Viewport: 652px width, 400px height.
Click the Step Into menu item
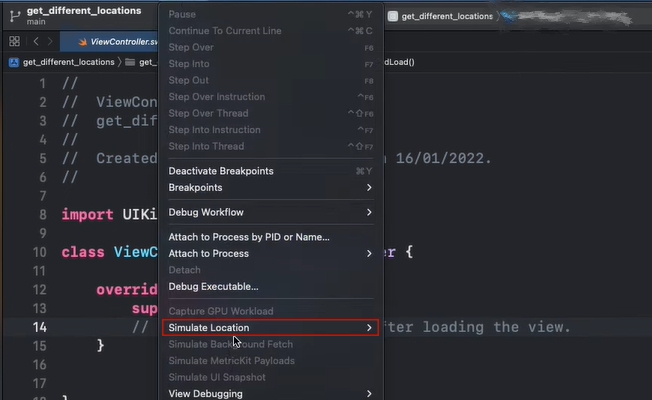(x=270, y=64)
